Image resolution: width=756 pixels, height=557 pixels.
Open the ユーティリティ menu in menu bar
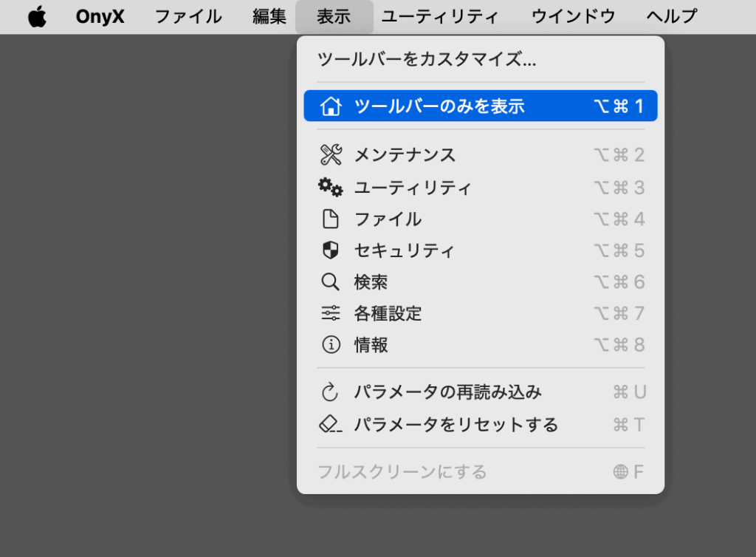click(440, 16)
